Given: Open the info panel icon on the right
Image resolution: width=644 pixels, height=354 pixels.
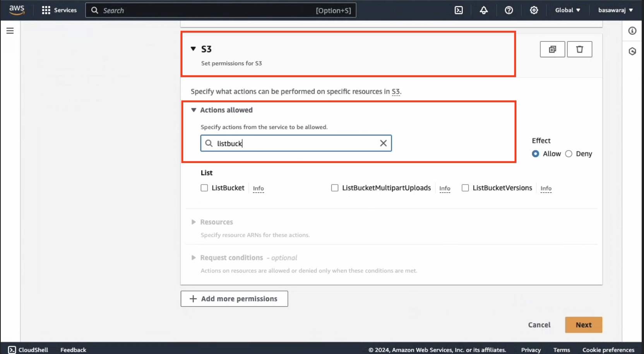Looking at the screenshot, I should [x=632, y=31].
